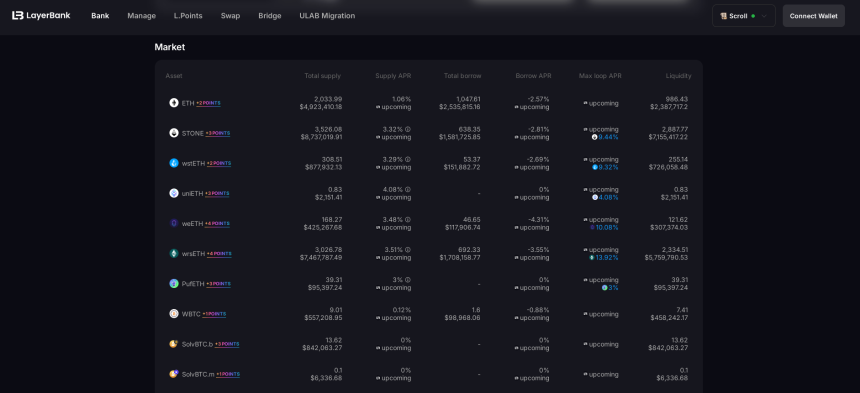Click SolvBTC.b liquidity $842,063.27
Screen dimensions: 860x393
point(668,348)
